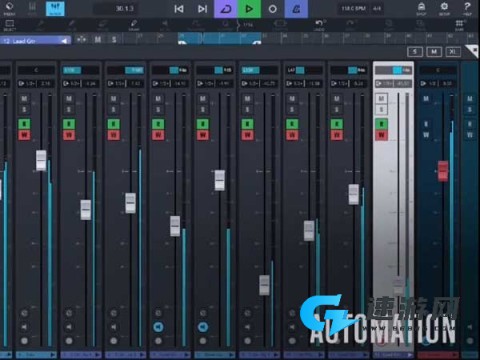Jump to the project start
This screenshot has height=360, width=480.
click(179, 9)
